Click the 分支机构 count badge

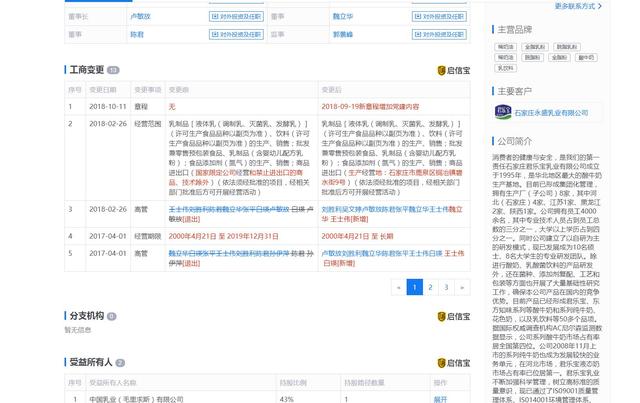click(111, 316)
